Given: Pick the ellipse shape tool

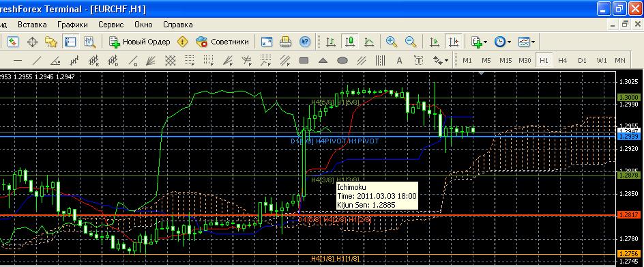Looking at the screenshot, I should (x=342, y=61).
